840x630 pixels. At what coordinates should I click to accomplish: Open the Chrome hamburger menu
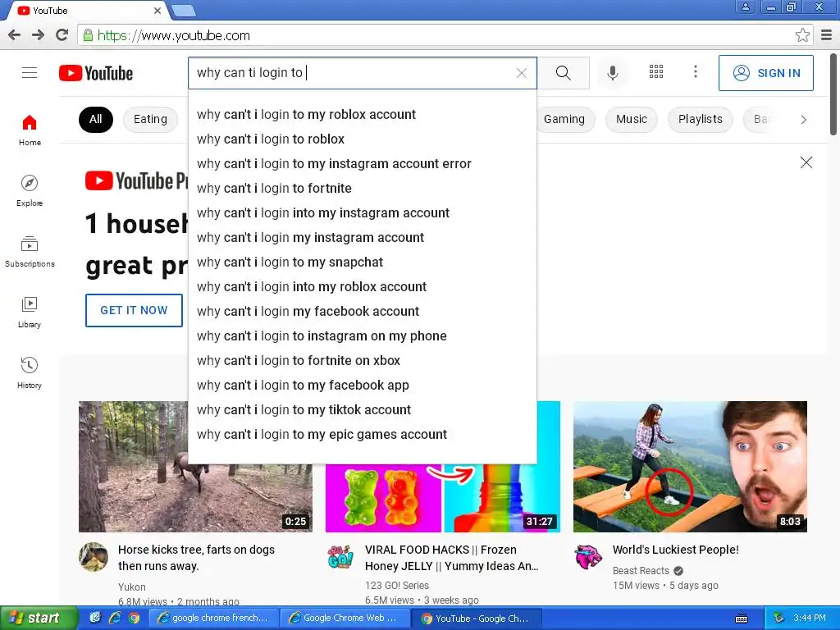click(x=827, y=35)
